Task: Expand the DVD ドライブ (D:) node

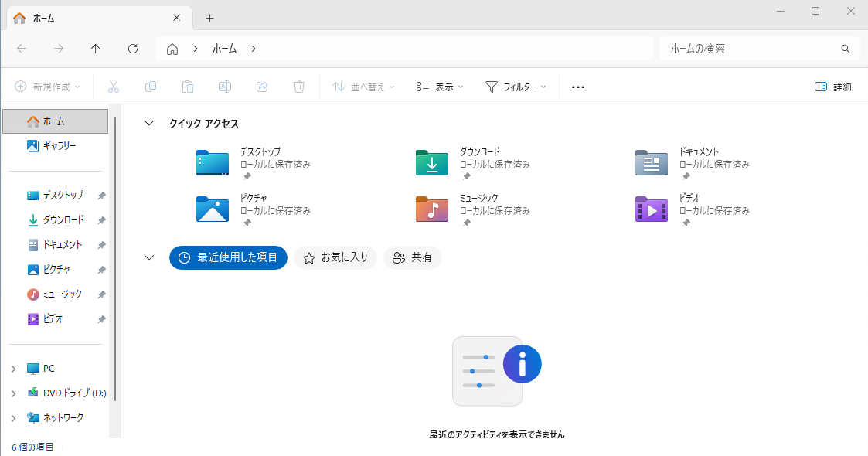Action: (x=14, y=393)
